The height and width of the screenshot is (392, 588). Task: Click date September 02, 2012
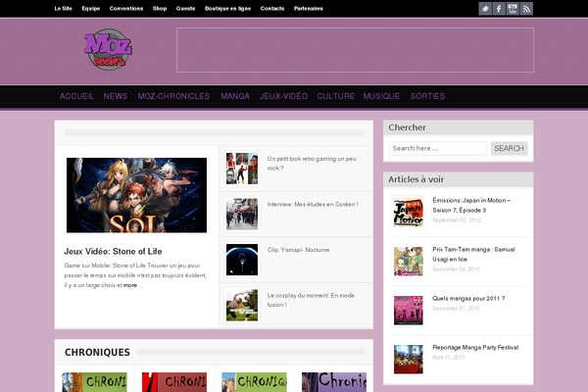tap(457, 220)
